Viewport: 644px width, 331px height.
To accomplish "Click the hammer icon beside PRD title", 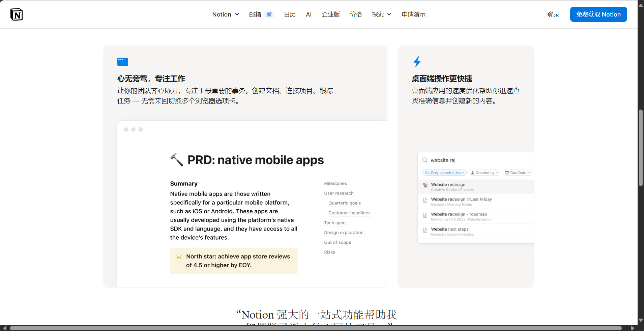I will pos(177,160).
